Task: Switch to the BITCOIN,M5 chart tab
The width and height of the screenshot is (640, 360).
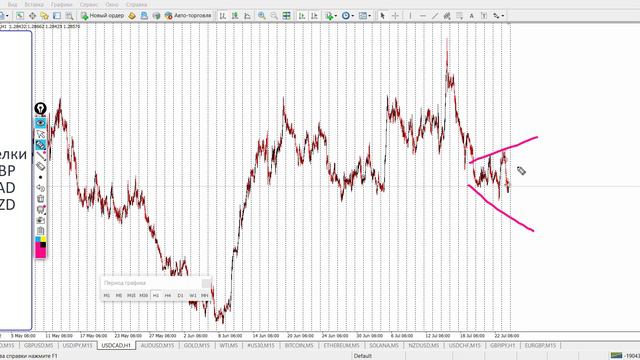Action: pos(300,346)
